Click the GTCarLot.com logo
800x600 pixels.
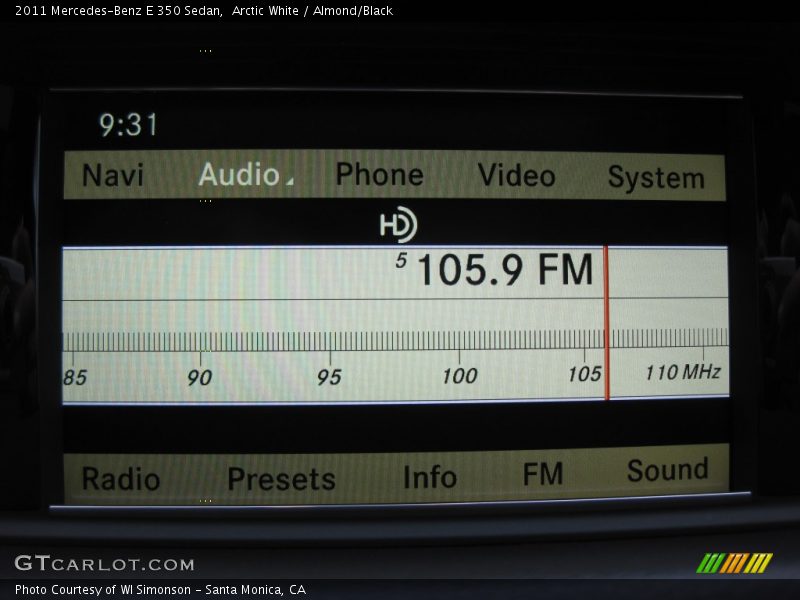tap(104, 564)
